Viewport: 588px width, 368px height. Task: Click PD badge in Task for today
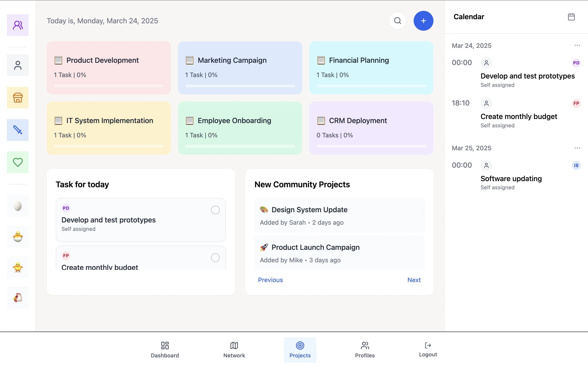(66, 208)
